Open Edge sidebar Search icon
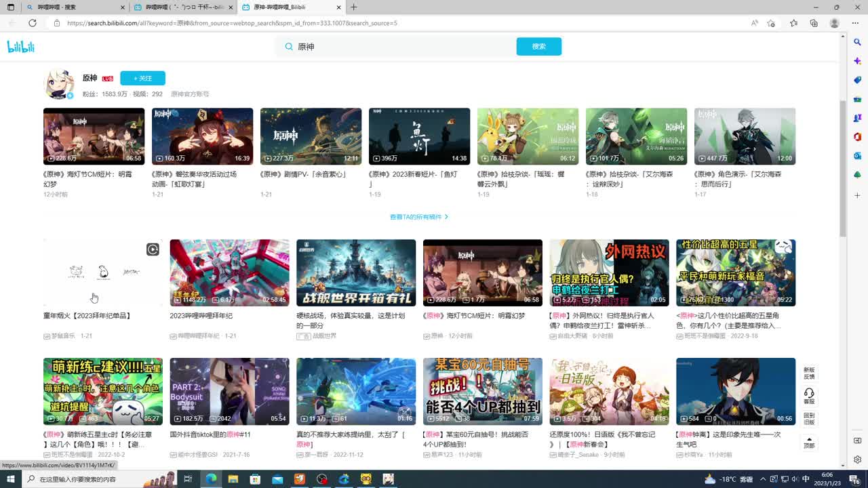This screenshot has width=868, height=488. click(856, 42)
